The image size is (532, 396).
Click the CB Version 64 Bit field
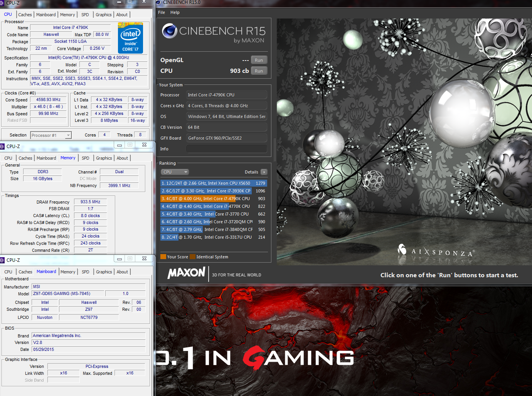pos(227,127)
